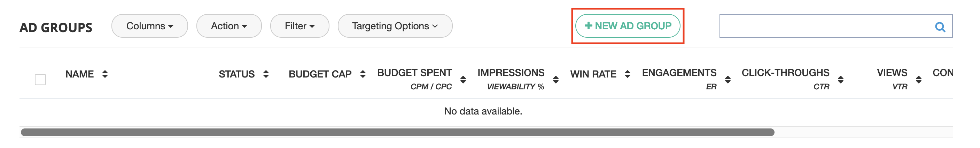Click the New Ad Group button
Viewport: 980px width, 148px height.
click(x=627, y=26)
